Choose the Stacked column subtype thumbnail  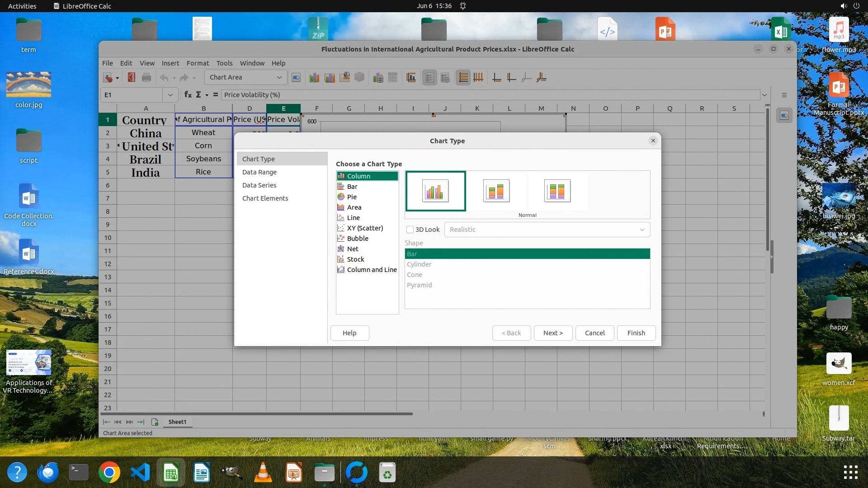tap(496, 191)
